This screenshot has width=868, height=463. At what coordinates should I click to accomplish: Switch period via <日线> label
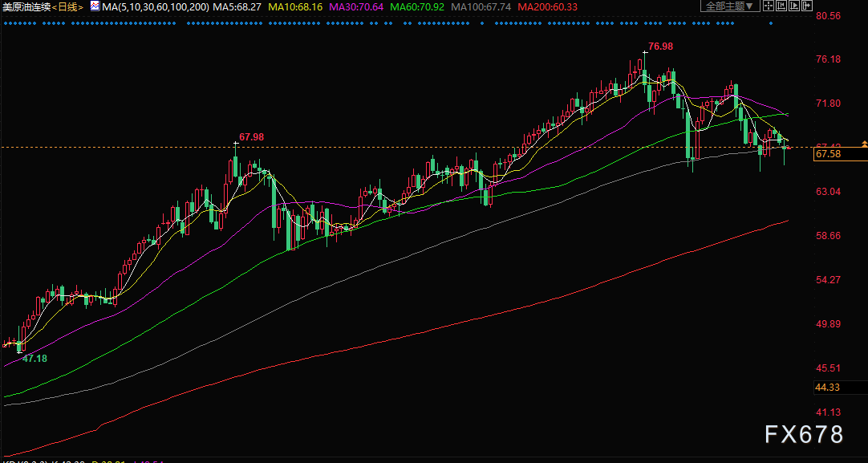[68, 7]
